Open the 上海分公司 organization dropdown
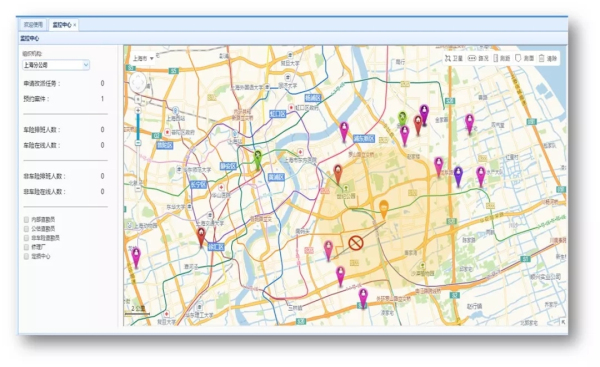The width and height of the screenshot is (600, 367). pyautogui.click(x=56, y=65)
